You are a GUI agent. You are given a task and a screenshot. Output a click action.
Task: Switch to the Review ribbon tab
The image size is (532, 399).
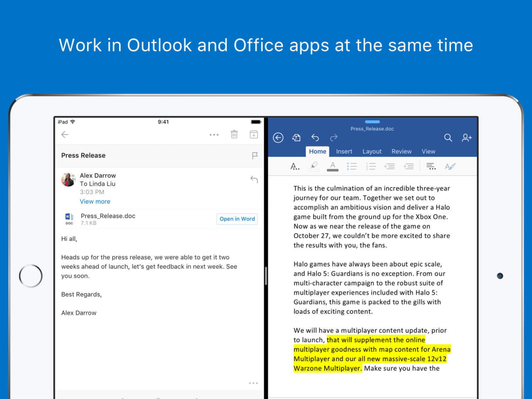pos(401,151)
